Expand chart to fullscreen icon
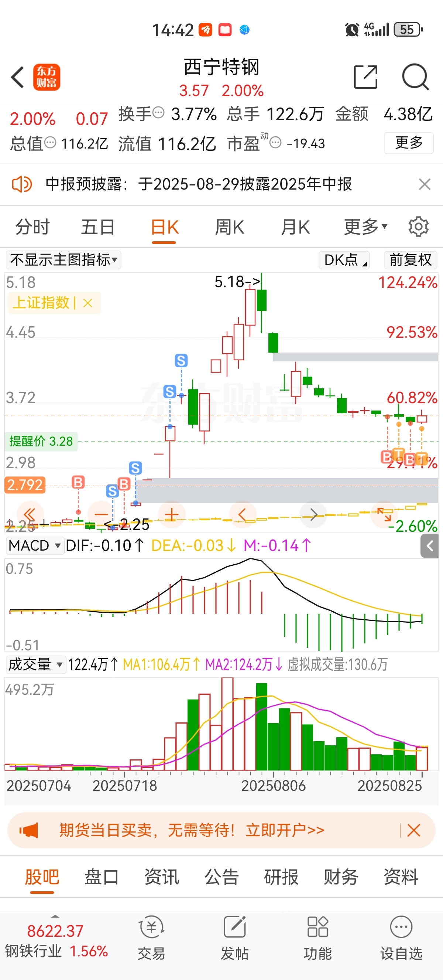Viewport: 443px width, 980px height. tap(384, 515)
